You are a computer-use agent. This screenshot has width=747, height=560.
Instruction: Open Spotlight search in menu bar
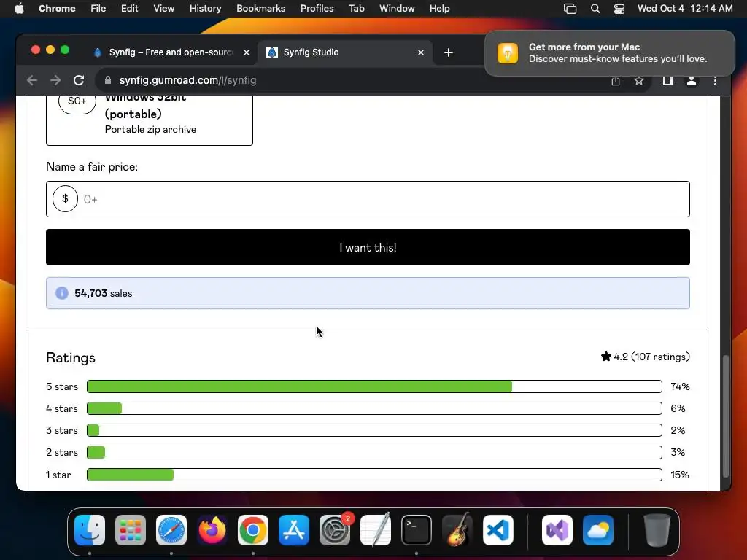(595, 8)
